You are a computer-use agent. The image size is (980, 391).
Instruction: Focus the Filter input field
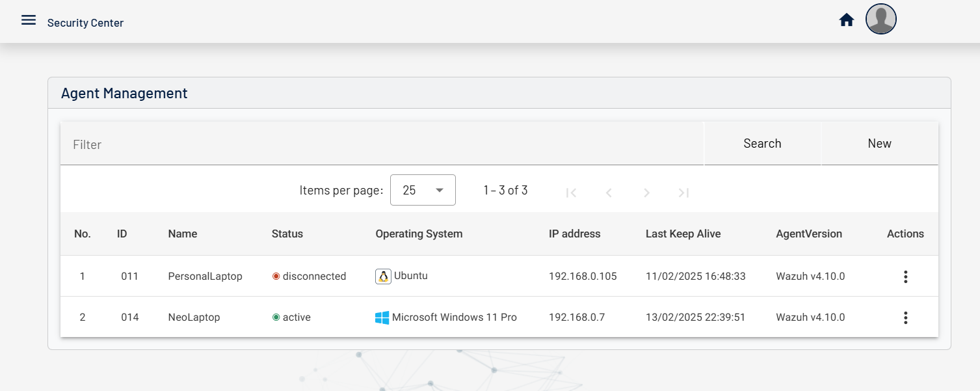(382, 144)
